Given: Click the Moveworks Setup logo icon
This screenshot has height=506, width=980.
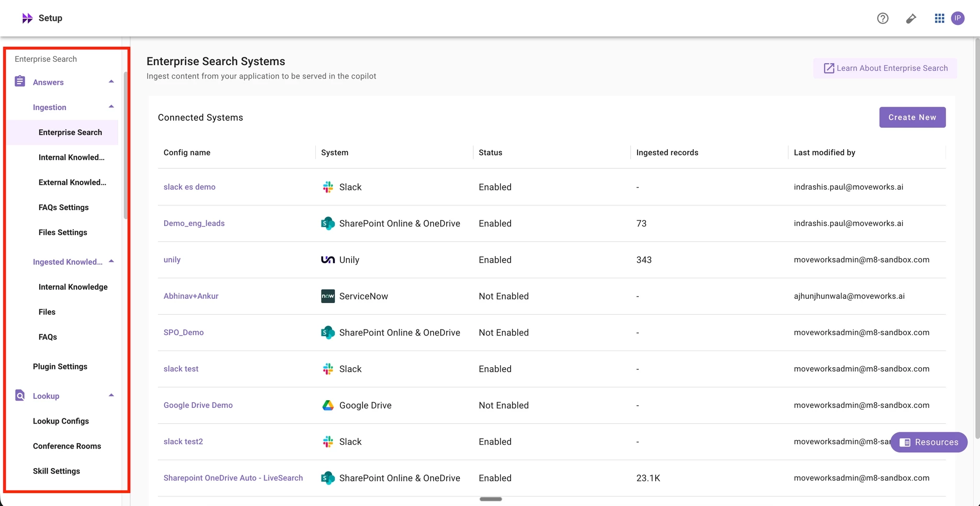Looking at the screenshot, I should coord(27,18).
